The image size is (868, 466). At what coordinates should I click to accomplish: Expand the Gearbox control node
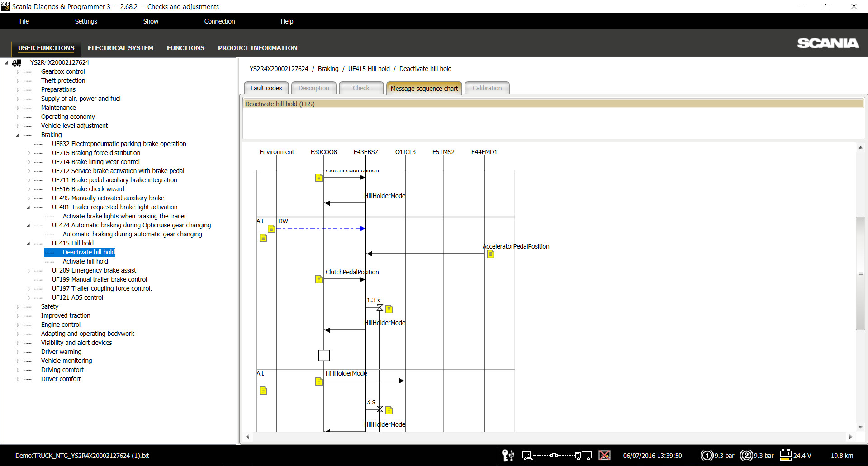tap(18, 72)
